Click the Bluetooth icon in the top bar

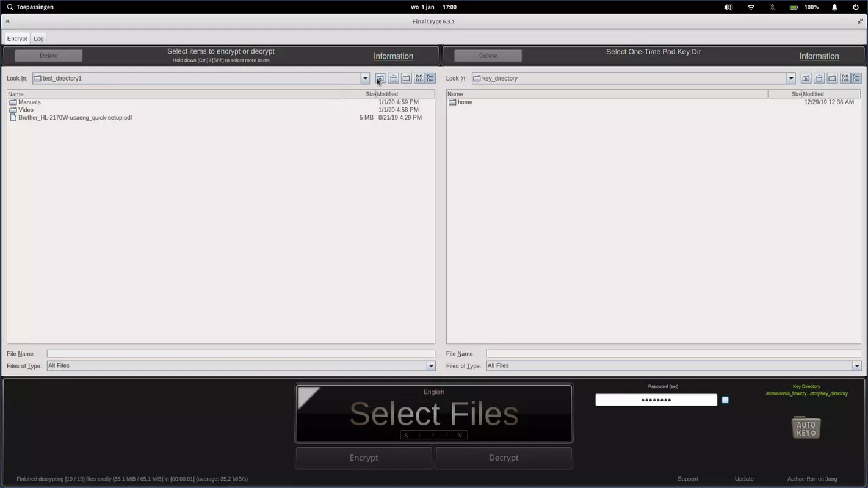(x=772, y=7)
